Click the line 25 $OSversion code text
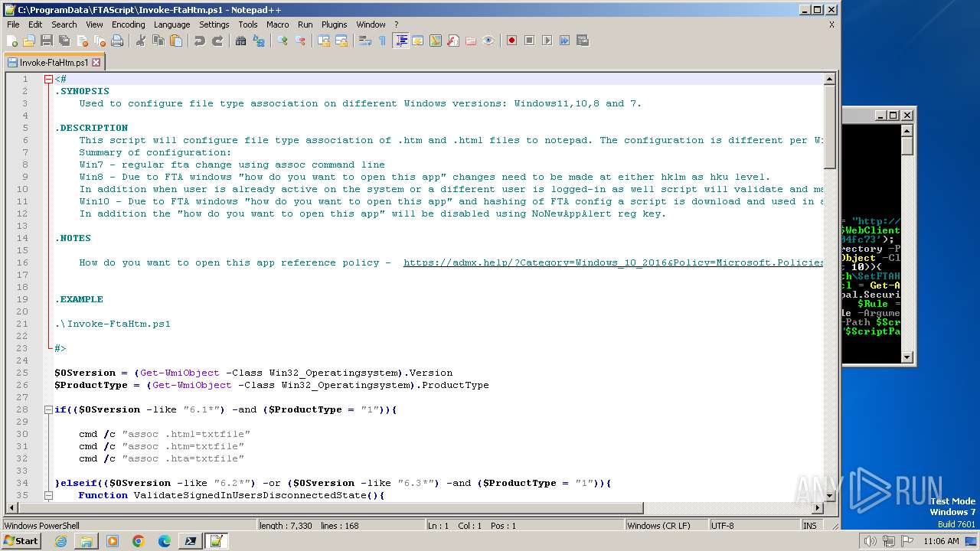 pyautogui.click(x=253, y=373)
